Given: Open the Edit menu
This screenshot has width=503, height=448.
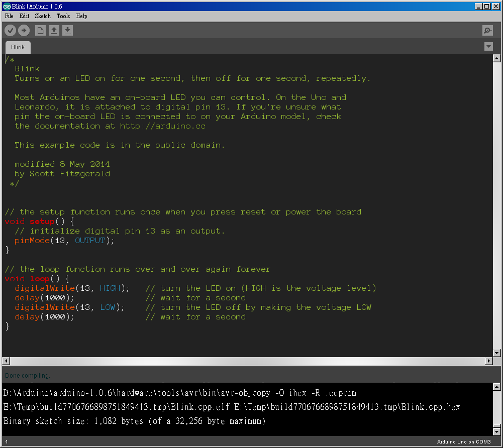Looking at the screenshot, I should click(x=24, y=16).
